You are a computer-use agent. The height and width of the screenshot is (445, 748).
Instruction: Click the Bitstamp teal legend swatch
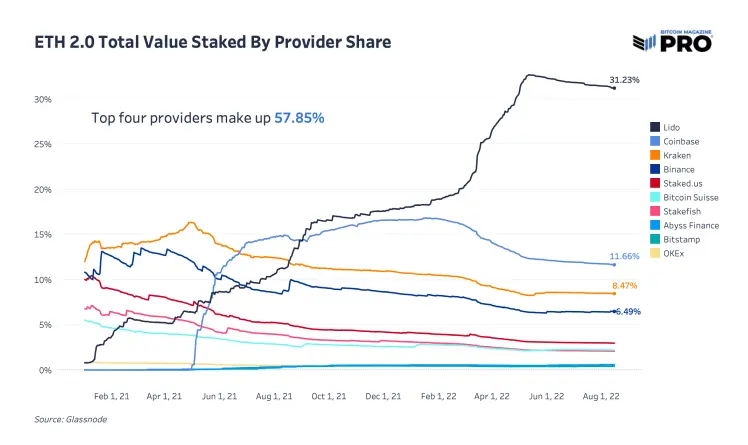click(x=655, y=239)
